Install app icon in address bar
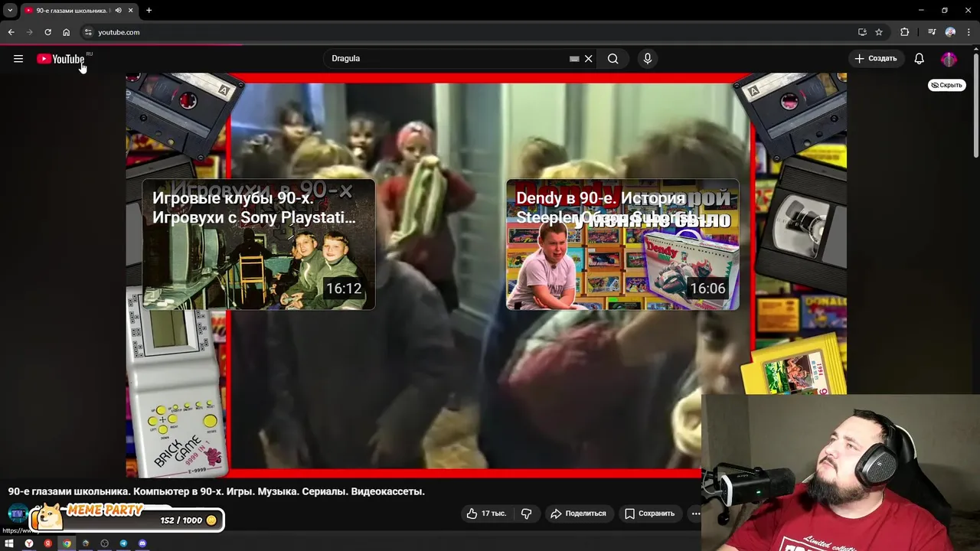 [862, 32]
